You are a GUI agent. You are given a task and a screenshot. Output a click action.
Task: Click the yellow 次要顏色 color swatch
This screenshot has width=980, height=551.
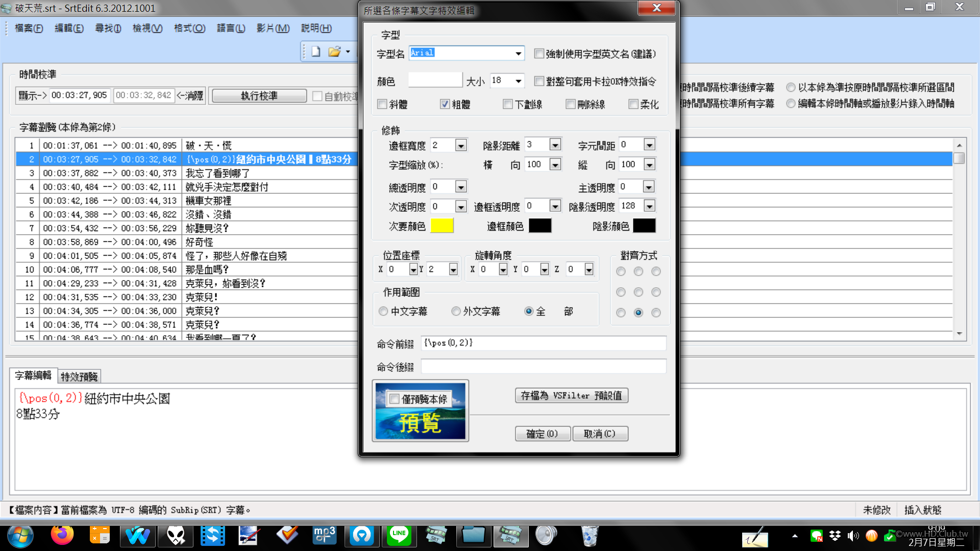point(442,225)
